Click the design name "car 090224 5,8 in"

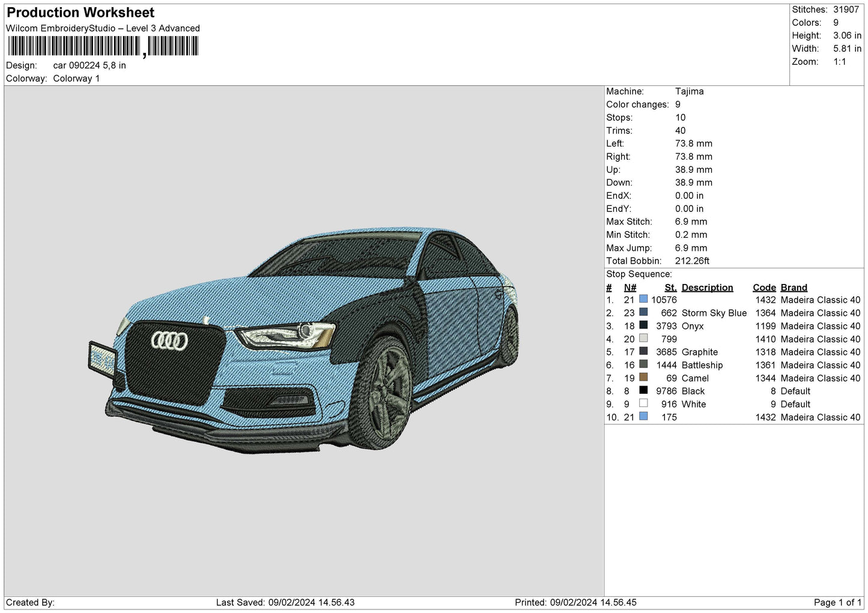click(x=90, y=65)
